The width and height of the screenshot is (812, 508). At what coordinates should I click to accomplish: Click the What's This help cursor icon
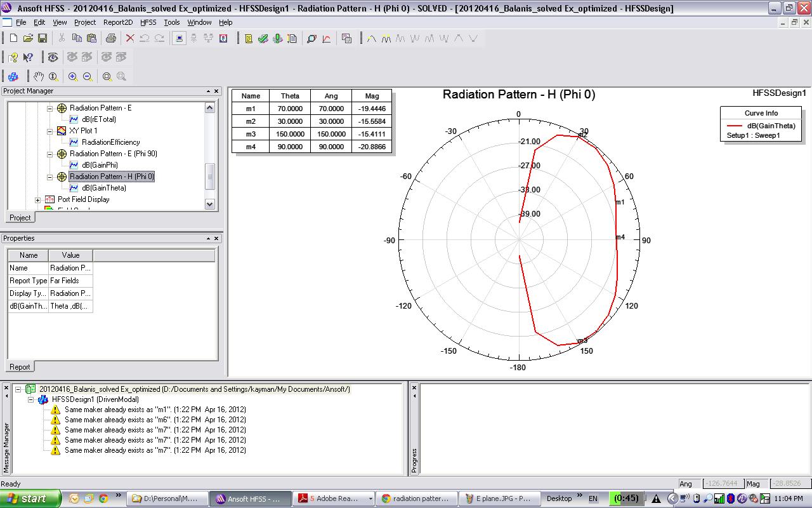[x=28, y=58]
